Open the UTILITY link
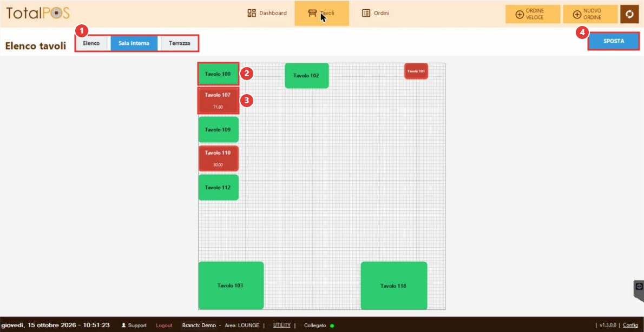The image size is (644, 332). (x=282, y=325)
